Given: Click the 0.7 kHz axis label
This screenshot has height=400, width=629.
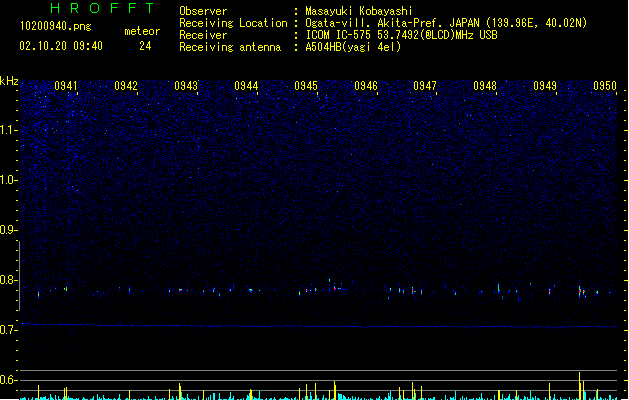Looking at the screenshot, I should (x=8, y=330).
